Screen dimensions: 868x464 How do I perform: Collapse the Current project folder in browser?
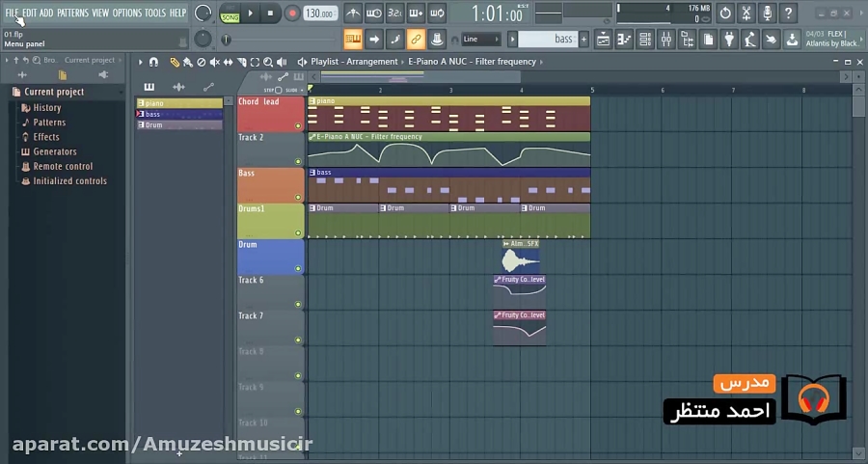point(54,92)
